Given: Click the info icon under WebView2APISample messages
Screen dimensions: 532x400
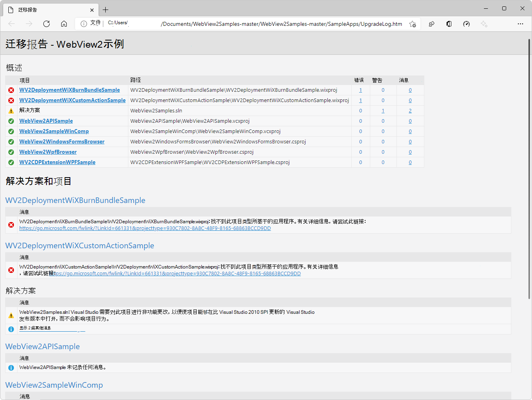Looking at the screenshot, I should (11, 367).
